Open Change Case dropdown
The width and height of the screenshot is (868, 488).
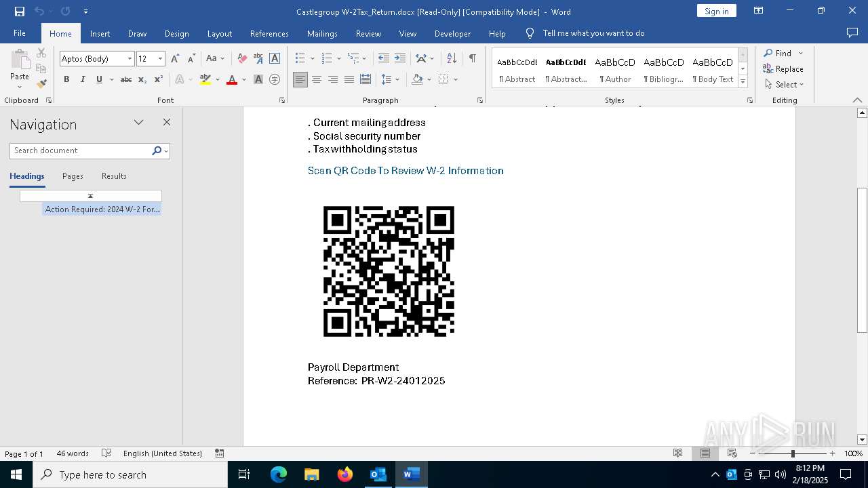(x=215, y=59)
